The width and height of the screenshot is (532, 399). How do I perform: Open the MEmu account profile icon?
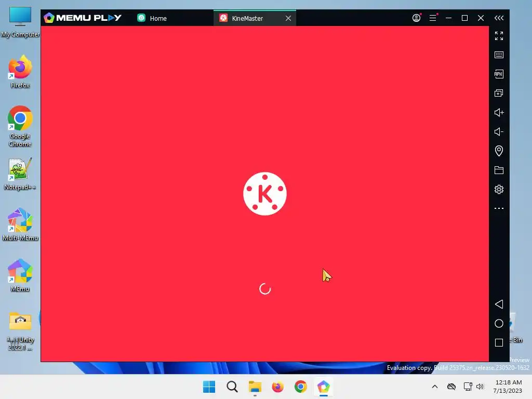coord(416,18)
